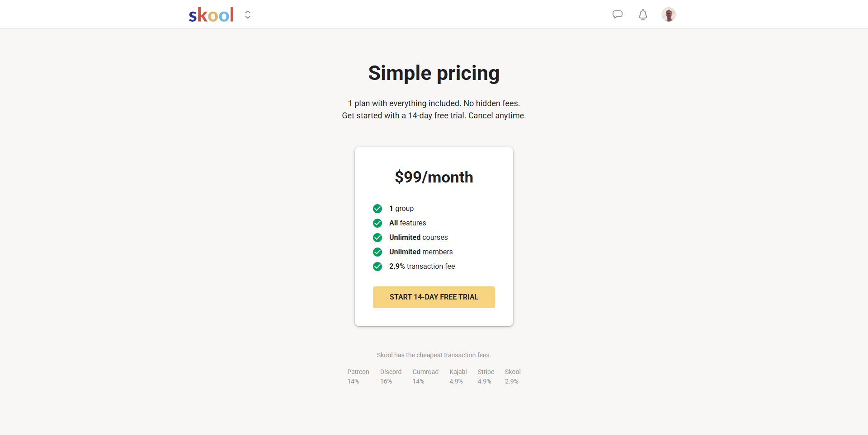
Task: Click the $99/month price heading
Action: 434,177
